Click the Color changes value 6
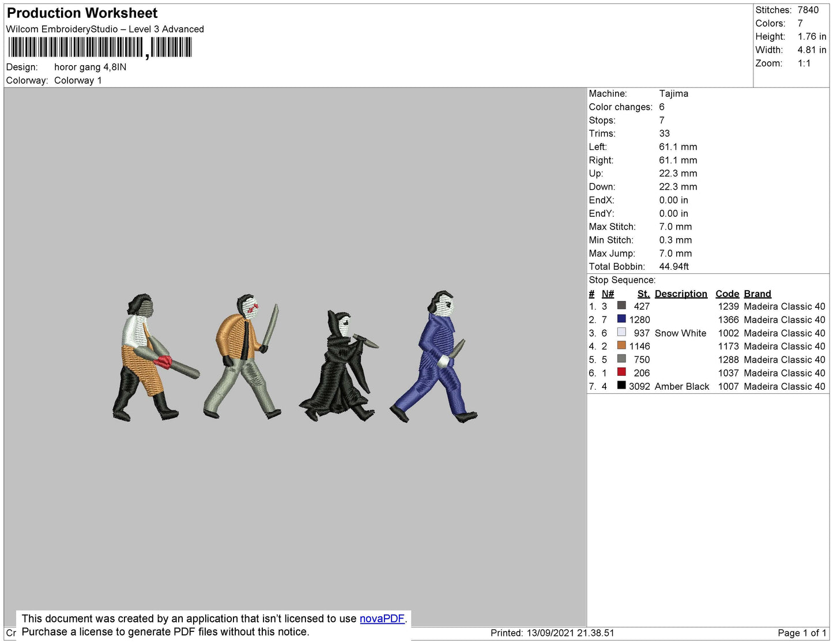833x644 pixels. tap(662, 107)
